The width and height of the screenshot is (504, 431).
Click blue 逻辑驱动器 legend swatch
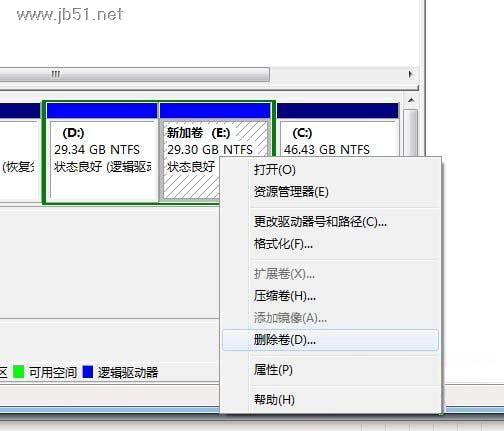pyautogui.click(x=88, y=372)
